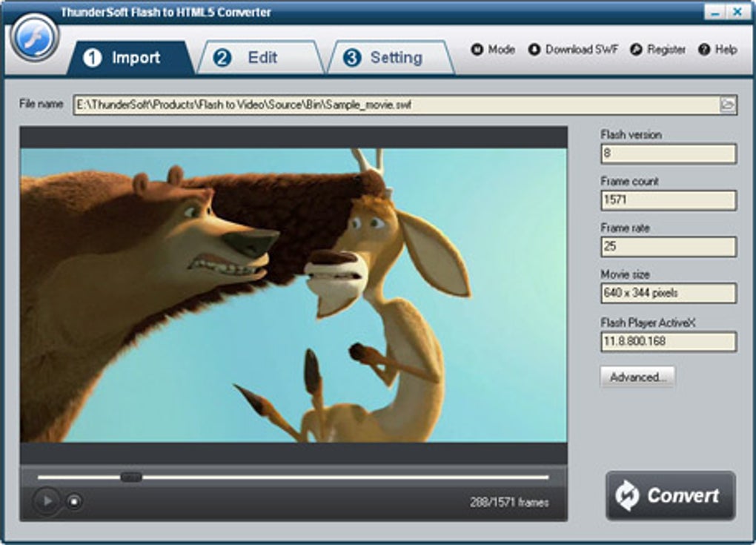Minimize the converter window
Screen dimensions: 756x545
715,12
